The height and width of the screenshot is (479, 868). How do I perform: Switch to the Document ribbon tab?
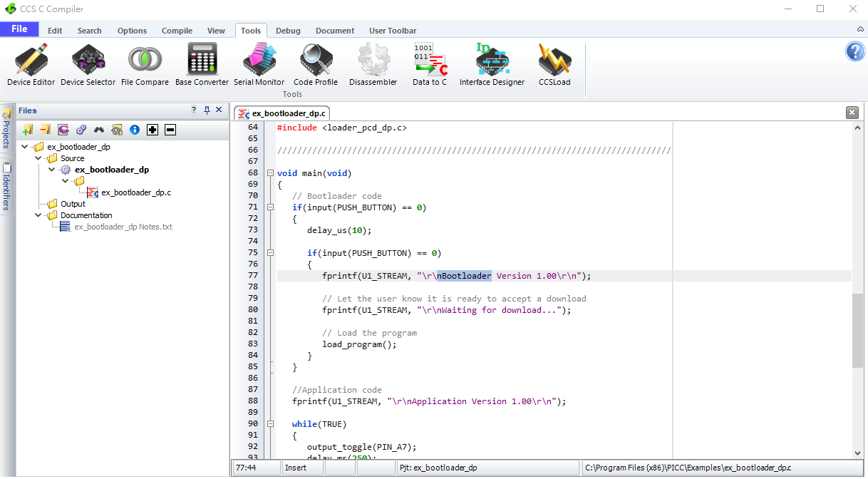point(335,31)
